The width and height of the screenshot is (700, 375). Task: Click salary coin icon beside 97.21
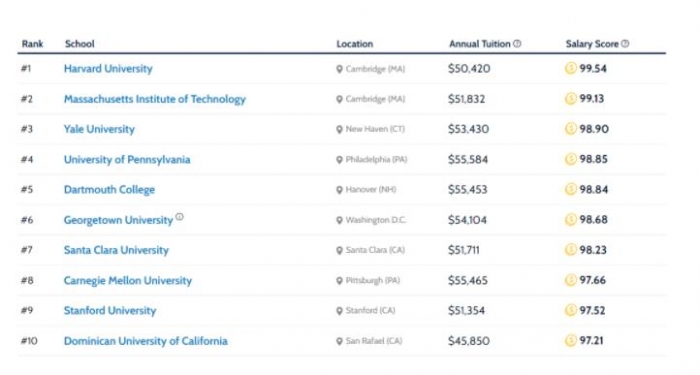(x=571, y=341)
